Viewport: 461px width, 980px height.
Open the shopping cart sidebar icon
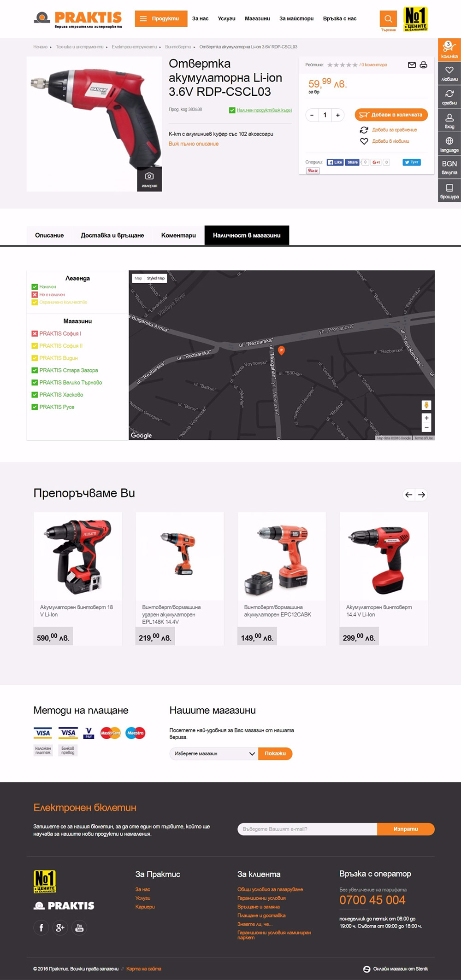click(x=449, y=50)
